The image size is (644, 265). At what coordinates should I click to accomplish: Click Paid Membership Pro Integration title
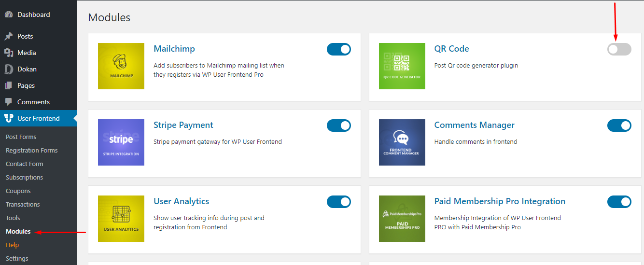pyautogui.click(x=500, y=201)
